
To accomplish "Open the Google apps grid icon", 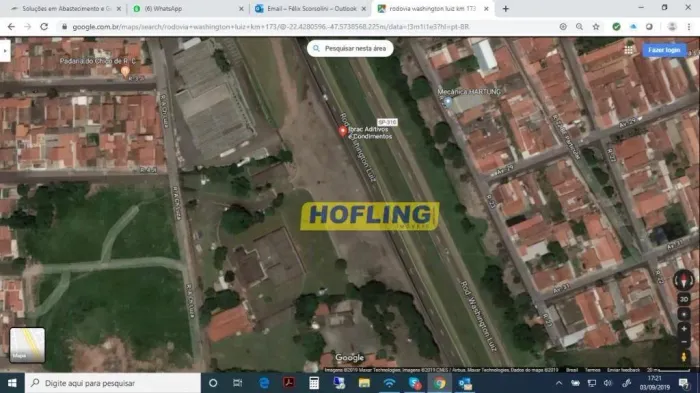I will (629, 50).
